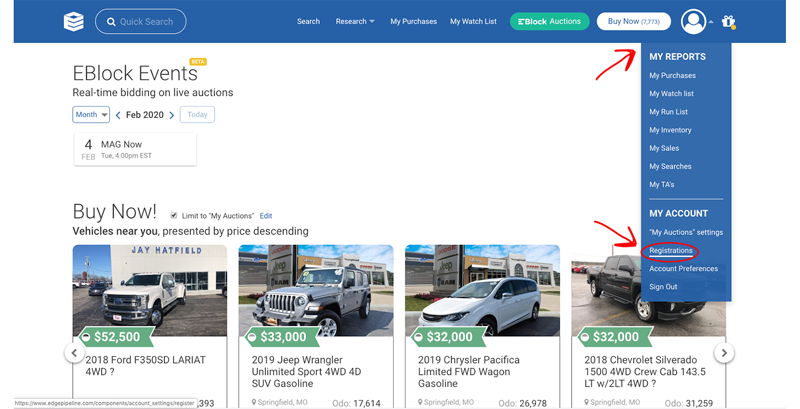Open the Search nav item

pyautogui.click(x=308, y=21)
